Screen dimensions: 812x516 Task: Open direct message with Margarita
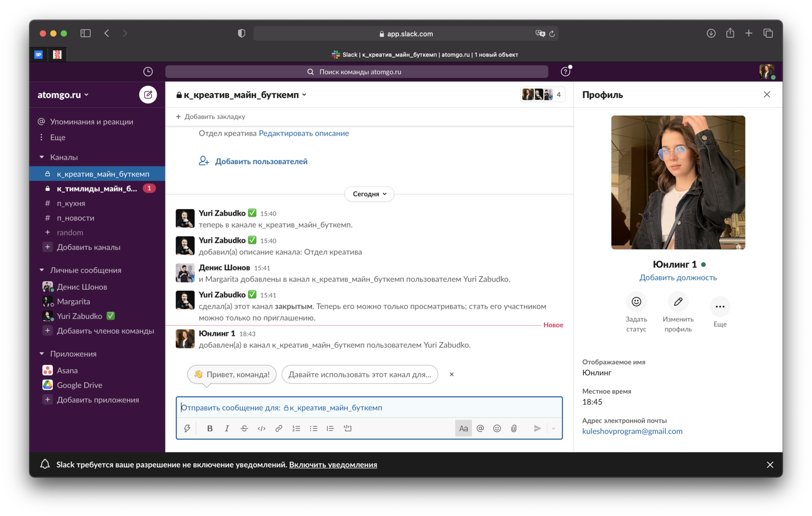pyautogui.click(x=97, y=301)
